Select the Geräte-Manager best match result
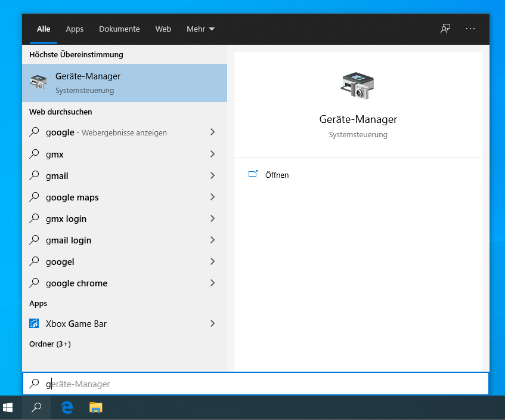Screen dimensions: 505x420 [x=125, y=83]
